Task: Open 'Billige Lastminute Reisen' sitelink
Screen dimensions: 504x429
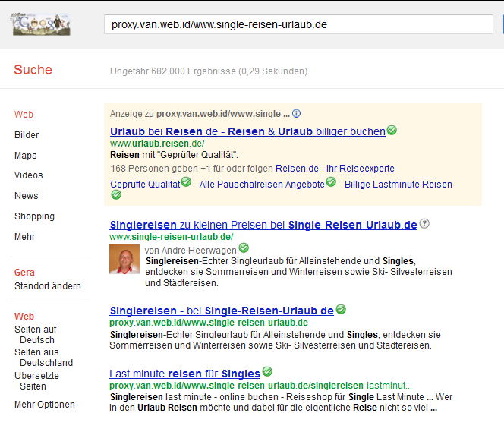Action: coord(398,185)
